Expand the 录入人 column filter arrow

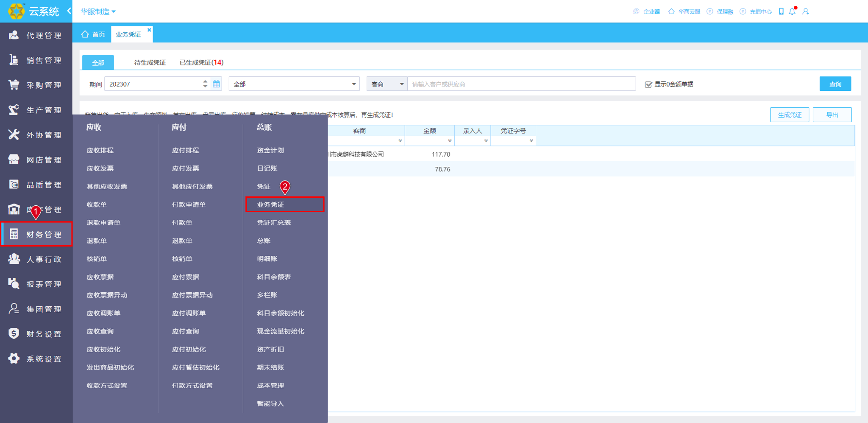point(486,140)
